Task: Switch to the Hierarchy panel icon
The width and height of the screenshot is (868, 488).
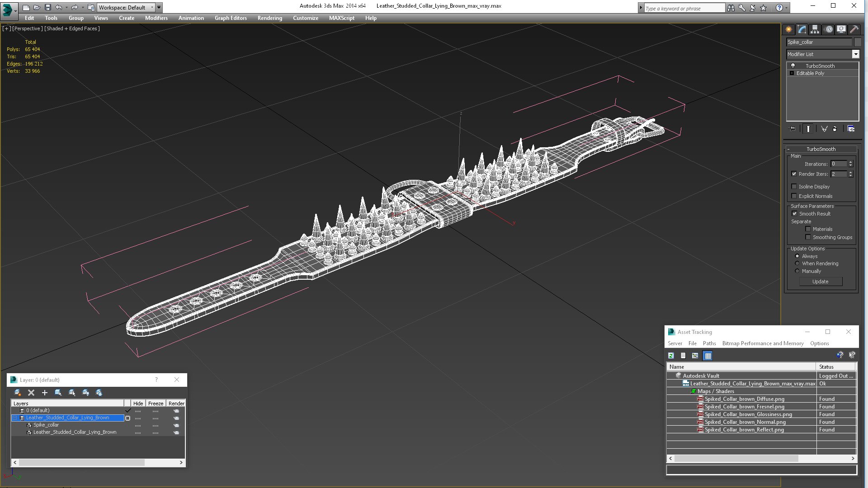Action: pyautogui.click(x=815, y=29)
